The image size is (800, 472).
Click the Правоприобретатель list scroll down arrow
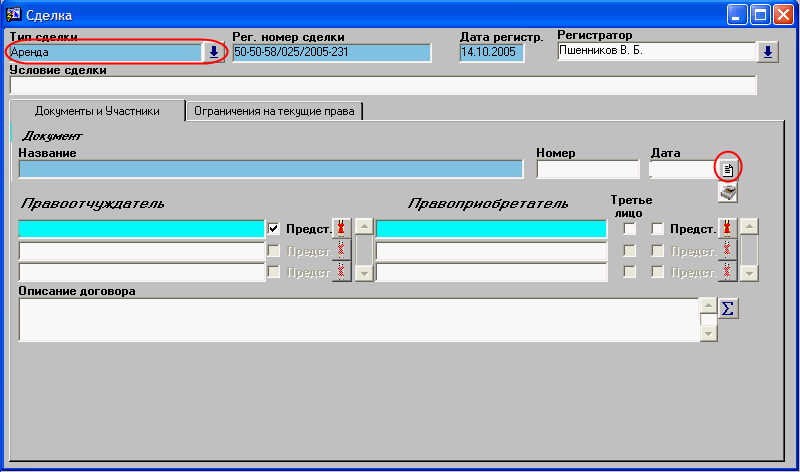(749, 274)
